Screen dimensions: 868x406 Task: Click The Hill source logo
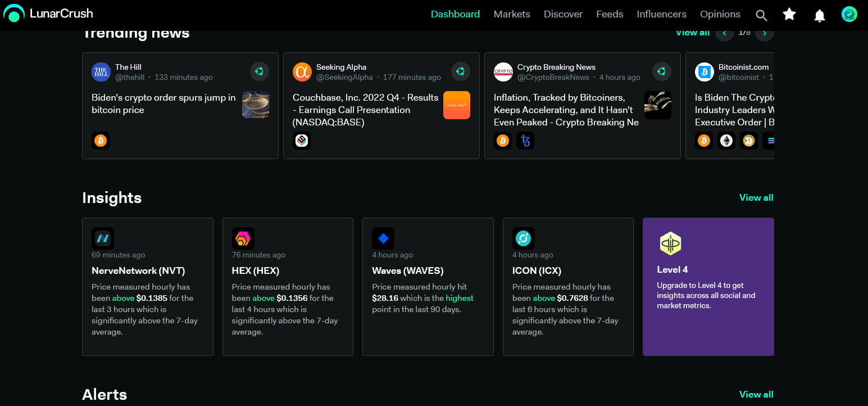click(x=101, y=72)
